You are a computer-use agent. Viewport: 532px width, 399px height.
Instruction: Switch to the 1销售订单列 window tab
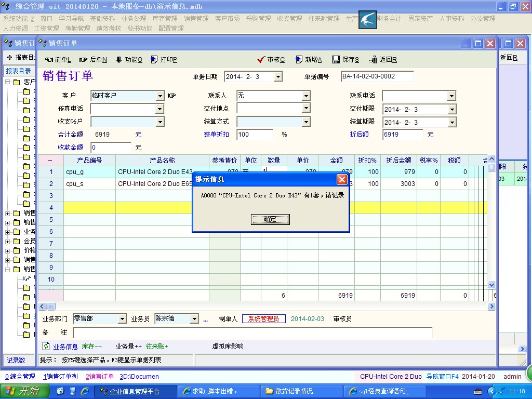tap(60, 377)
